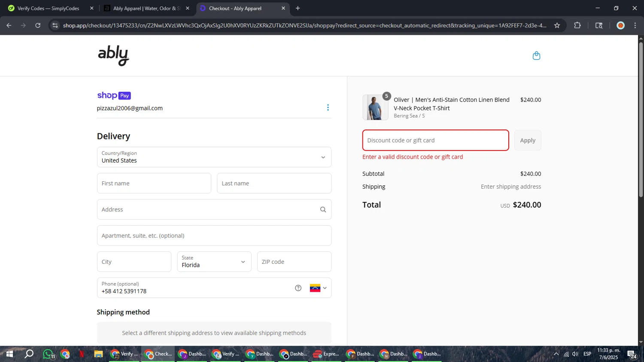Viewport: 644px width, 362px height.
Task: Open Netflix from the taskbar
Action: (x=82, y=354)
